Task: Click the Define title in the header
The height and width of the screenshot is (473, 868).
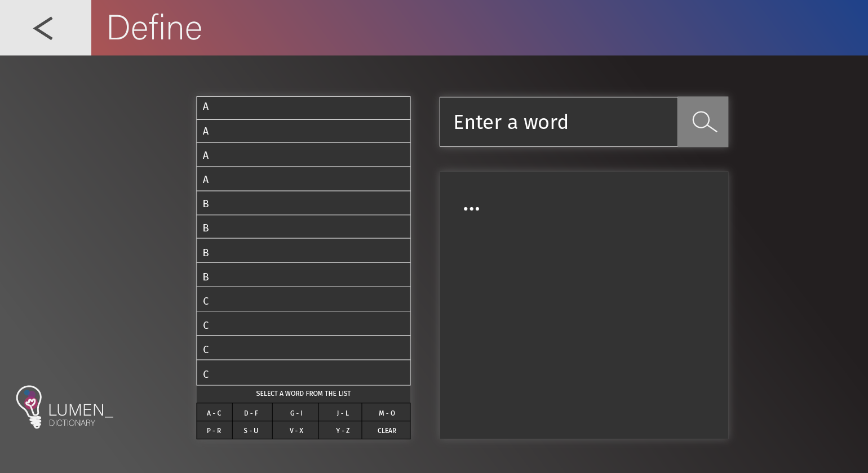Action: coord(154,28)
